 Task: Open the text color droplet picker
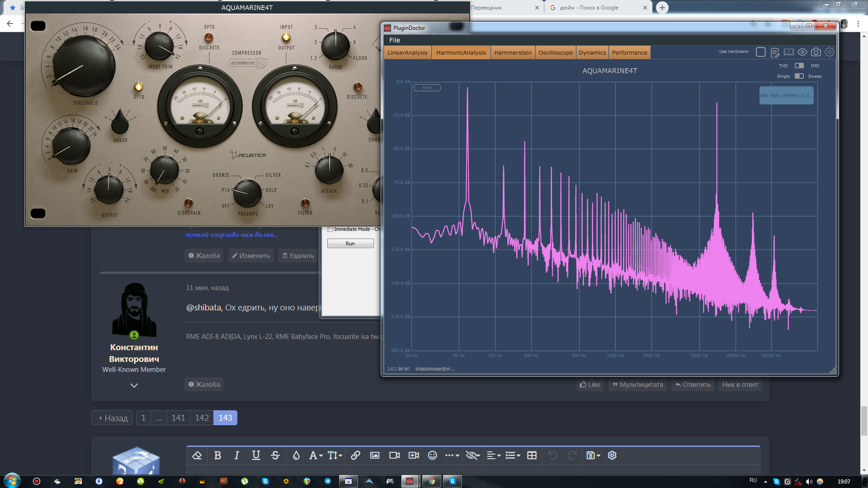(x=296, y=455)
